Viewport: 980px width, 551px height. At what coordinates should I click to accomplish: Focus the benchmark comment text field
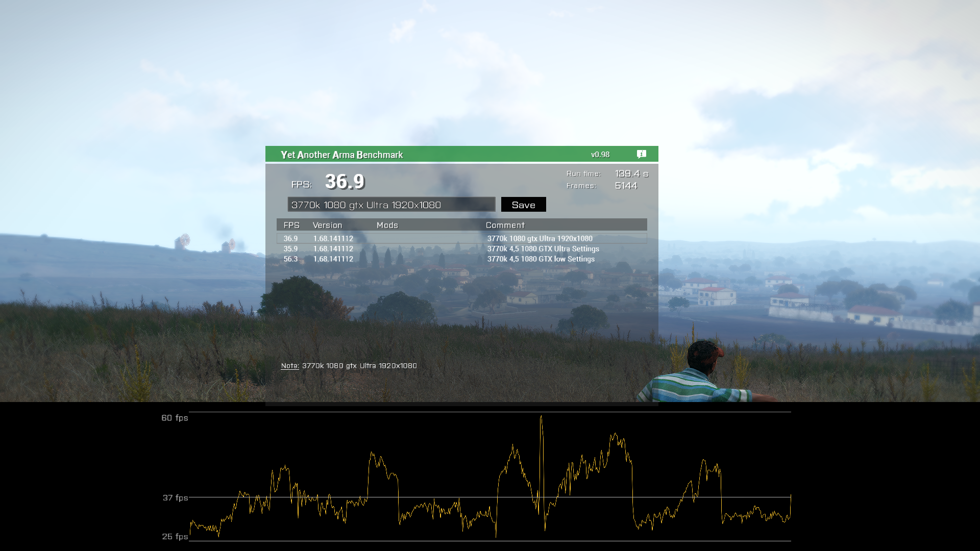click(x=391, y=205)
